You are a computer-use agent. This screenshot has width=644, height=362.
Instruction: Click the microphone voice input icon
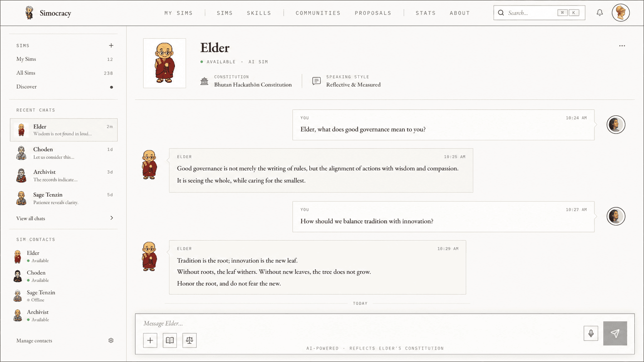click(591, 333)
